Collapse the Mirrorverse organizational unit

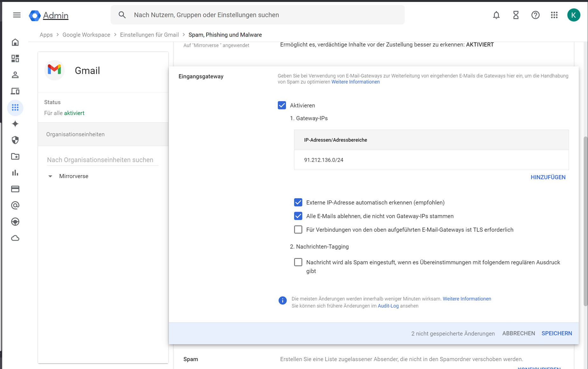pyautogui.click(x=50, y=176)
